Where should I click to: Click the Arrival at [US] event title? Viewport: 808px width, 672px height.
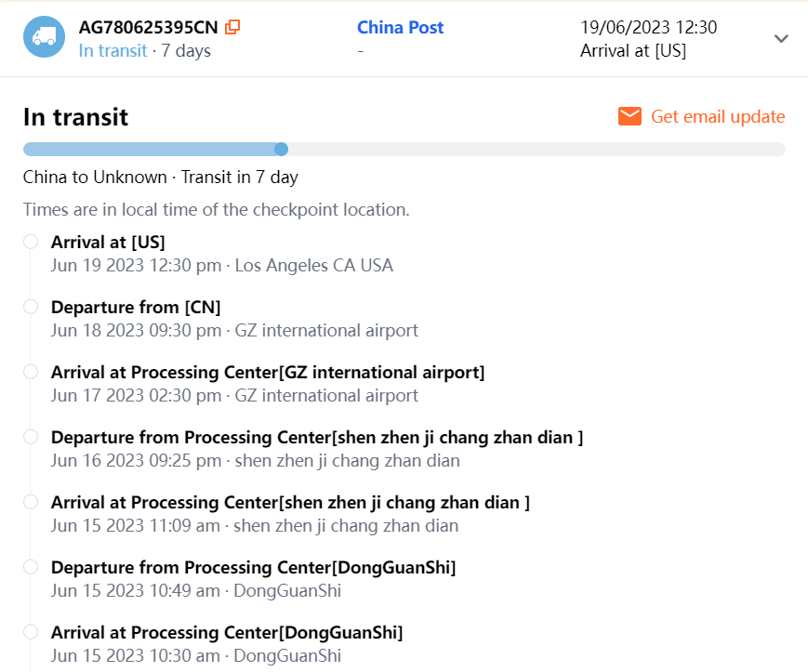coord(108,242)
